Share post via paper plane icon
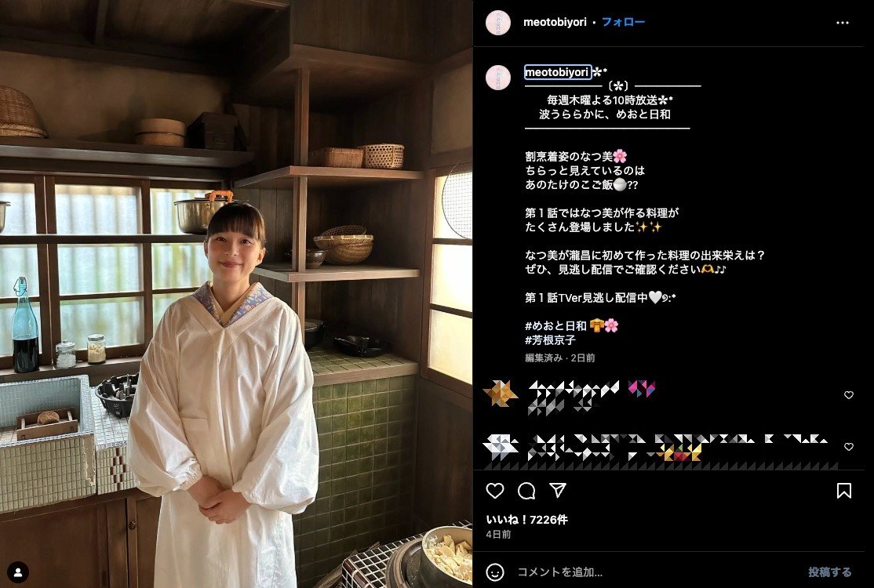Viewport: 874px width, 588px height. click(x=558, y=490)
